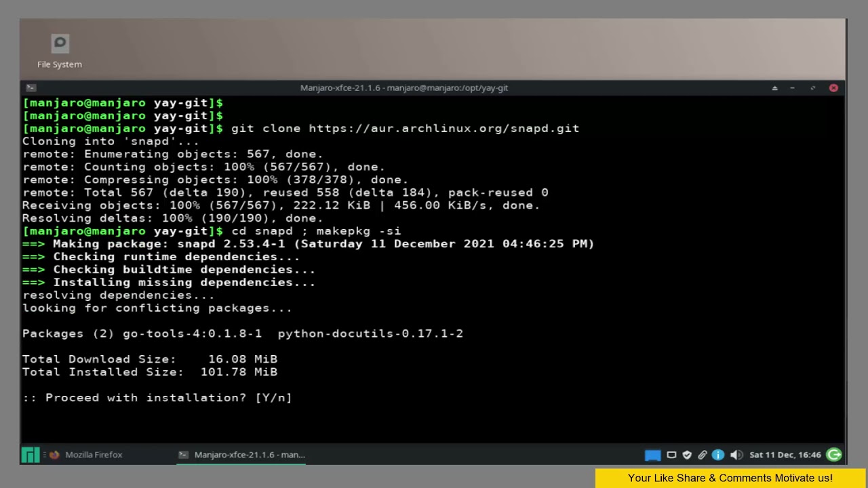Click the 'git clone https://aur.archlinux.org/snapd.git' command
This screenshot has height=488, width=868.
pos(406,128)
